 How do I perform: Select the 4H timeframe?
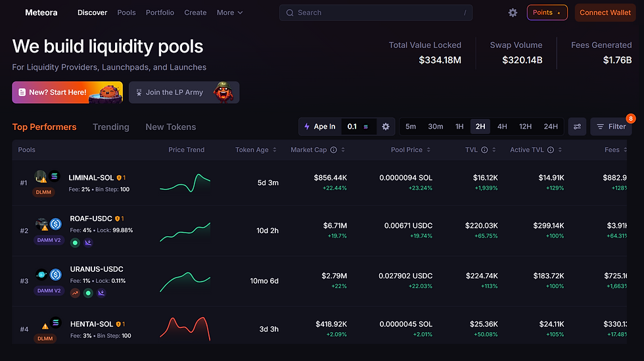pyautogui.click(x=502, y=127)
